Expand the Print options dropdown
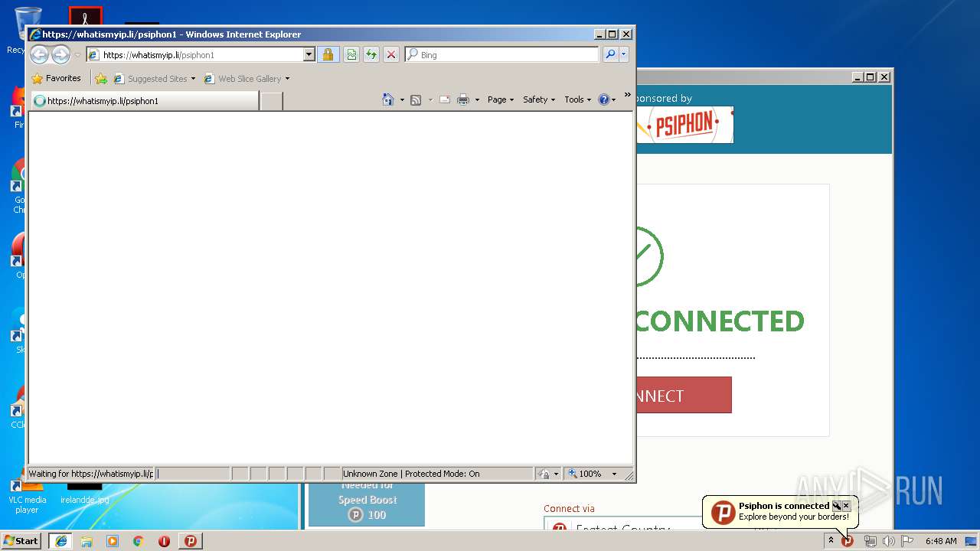The width and height of the screenshot is (980, 551). click(477, 99)
